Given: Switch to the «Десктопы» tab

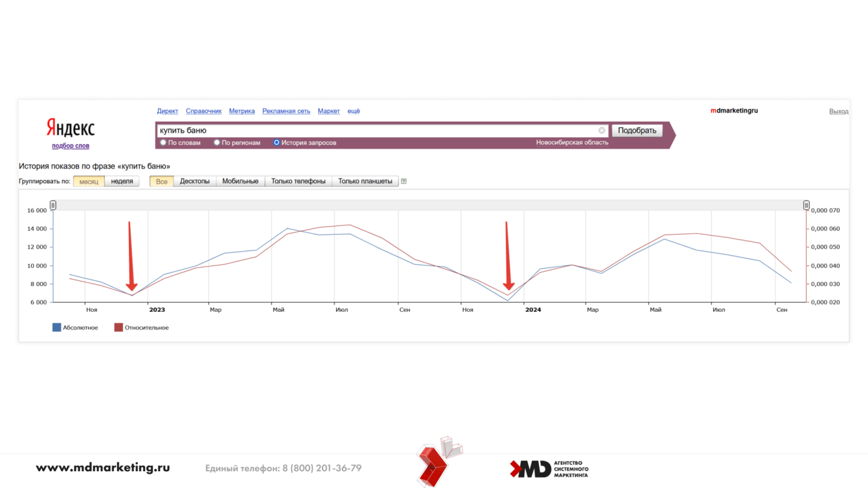Looking at the screenshot, I should point(194,181).
